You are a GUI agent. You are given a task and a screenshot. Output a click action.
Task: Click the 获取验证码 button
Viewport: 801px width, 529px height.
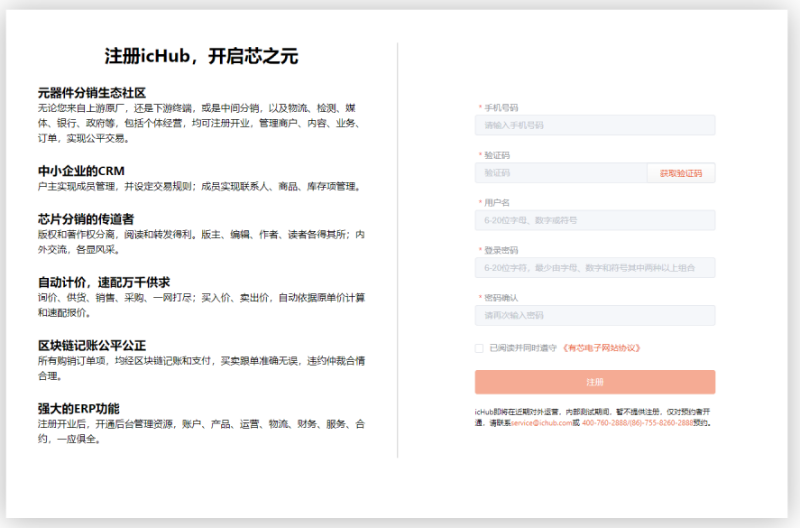(681, 173)
